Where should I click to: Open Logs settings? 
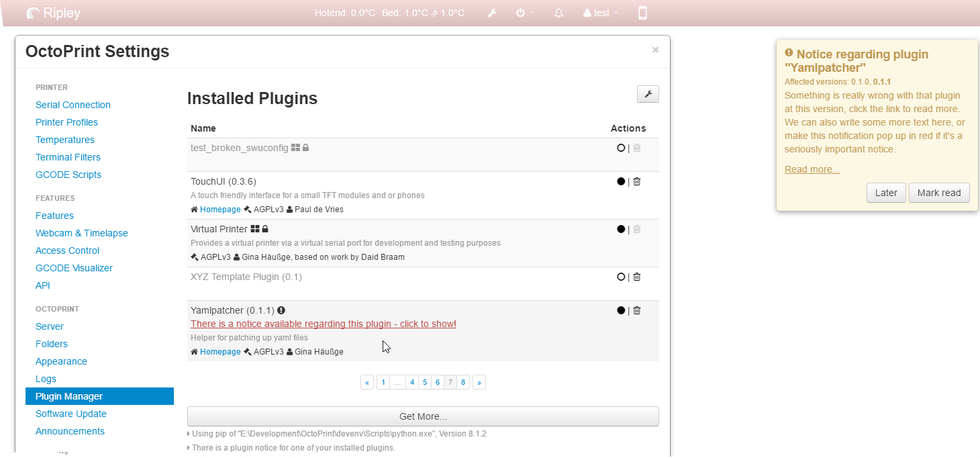click(46, 379)
